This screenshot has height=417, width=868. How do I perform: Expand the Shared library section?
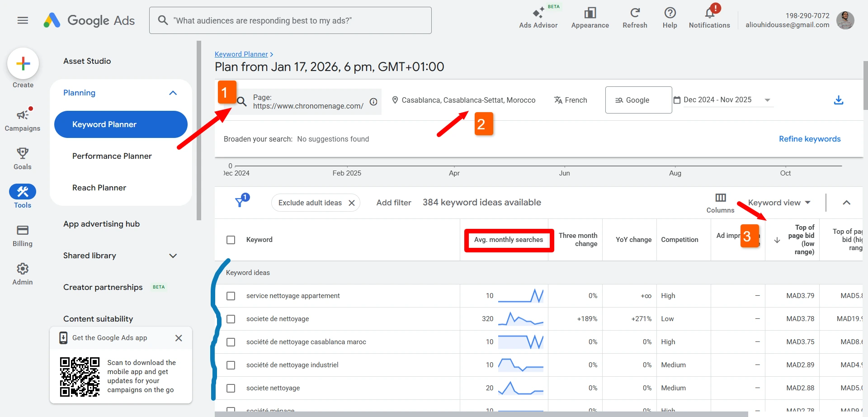click(173, 256)
